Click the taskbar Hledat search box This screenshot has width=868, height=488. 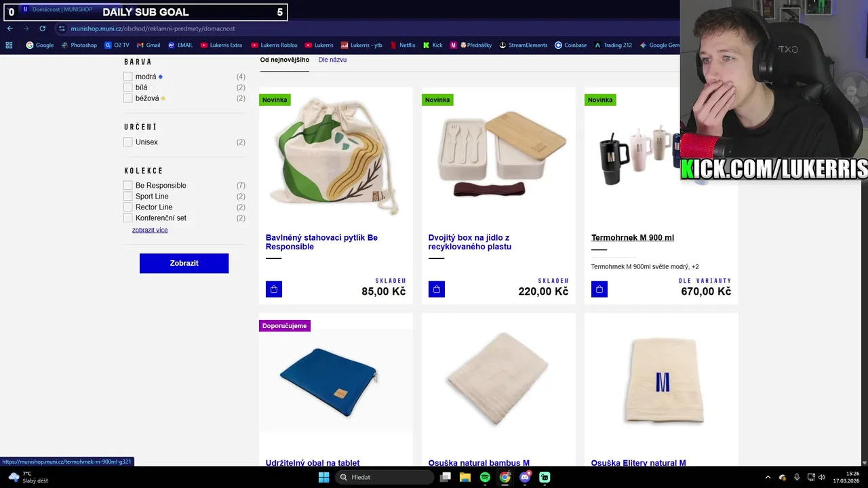point(384,477)
